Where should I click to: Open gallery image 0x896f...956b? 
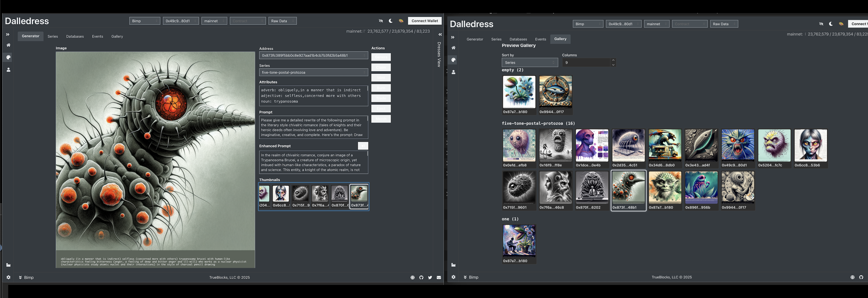click(701, 191)
